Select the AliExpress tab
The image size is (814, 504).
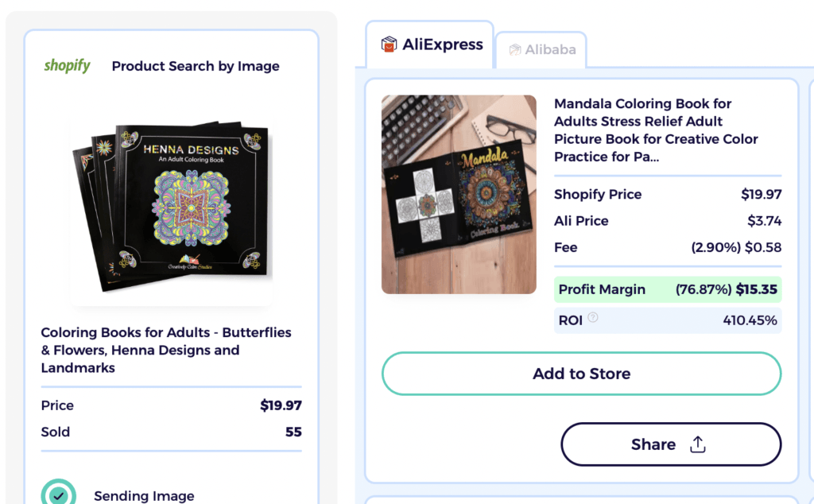[429, 45]
